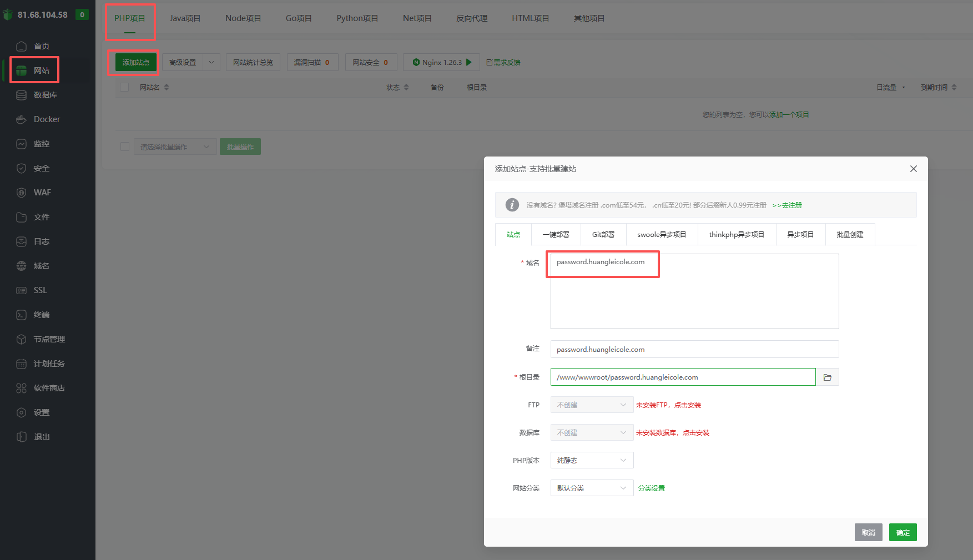Screen dimensions: 973x560
Task: Click the terminal icon in the sidebar
Action: [21, 315]
